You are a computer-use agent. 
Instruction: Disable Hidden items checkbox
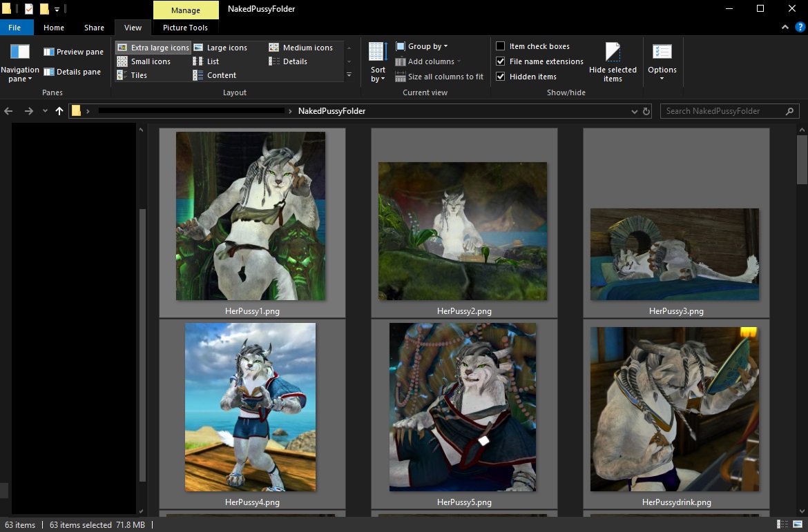[x=501, y=77]
